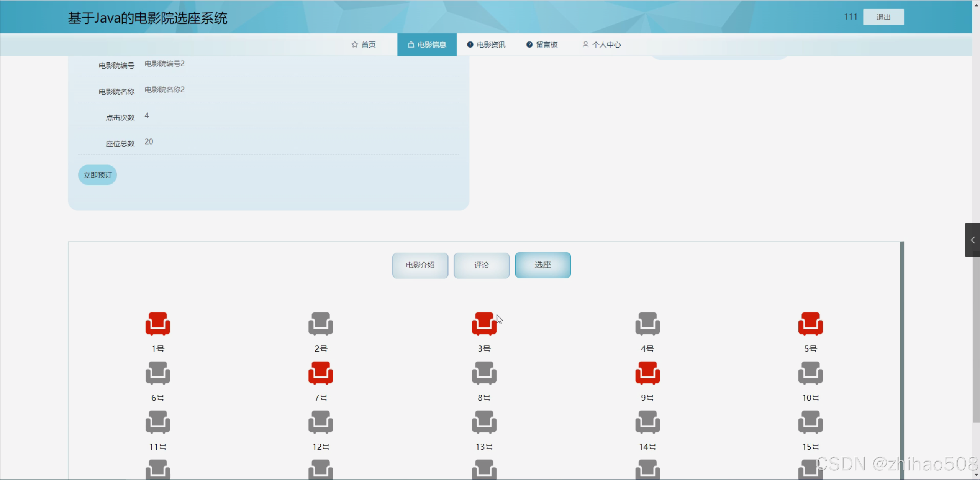Pick the gray seat labeled 4号
Viewport: 980px width, 480px height.
[647, 324]
